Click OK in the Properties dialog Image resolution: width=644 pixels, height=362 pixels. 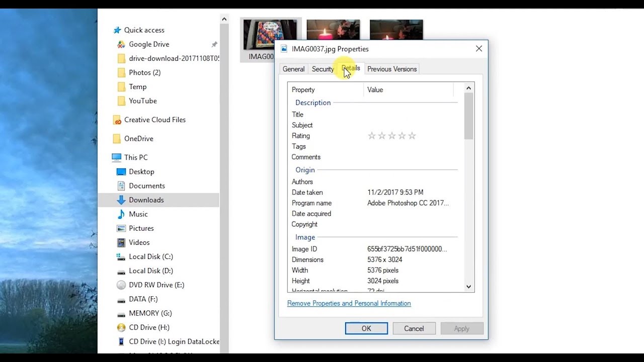(x=366, y=328)
